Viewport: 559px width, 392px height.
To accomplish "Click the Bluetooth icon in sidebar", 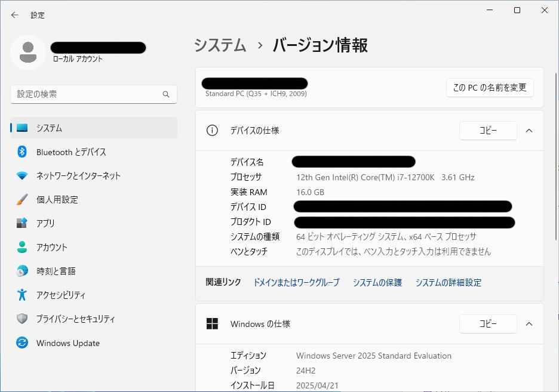I will click(22, 152).
